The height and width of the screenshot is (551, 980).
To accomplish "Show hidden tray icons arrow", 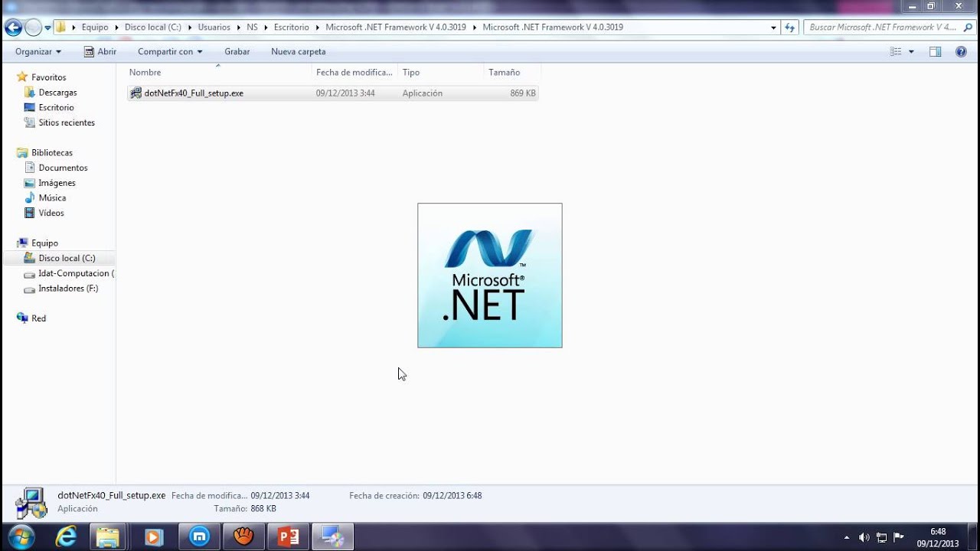I will pyautogui.click(x=846, y=537).
